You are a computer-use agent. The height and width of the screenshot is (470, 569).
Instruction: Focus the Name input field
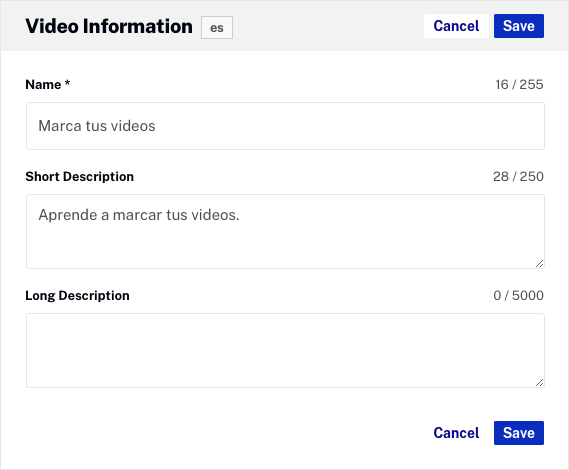point(285,126)
